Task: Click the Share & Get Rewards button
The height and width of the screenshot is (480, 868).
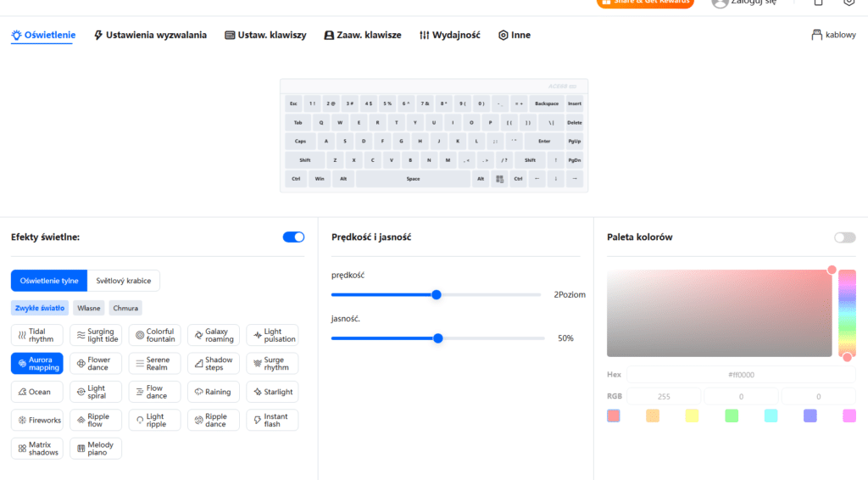Action: (x=645, y=3)
